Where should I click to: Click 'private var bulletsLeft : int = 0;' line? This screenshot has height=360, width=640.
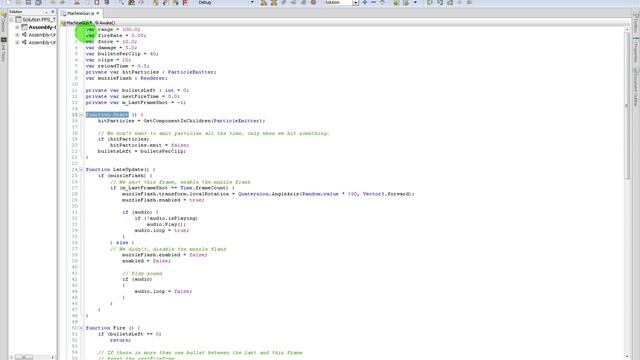(137, 90)
